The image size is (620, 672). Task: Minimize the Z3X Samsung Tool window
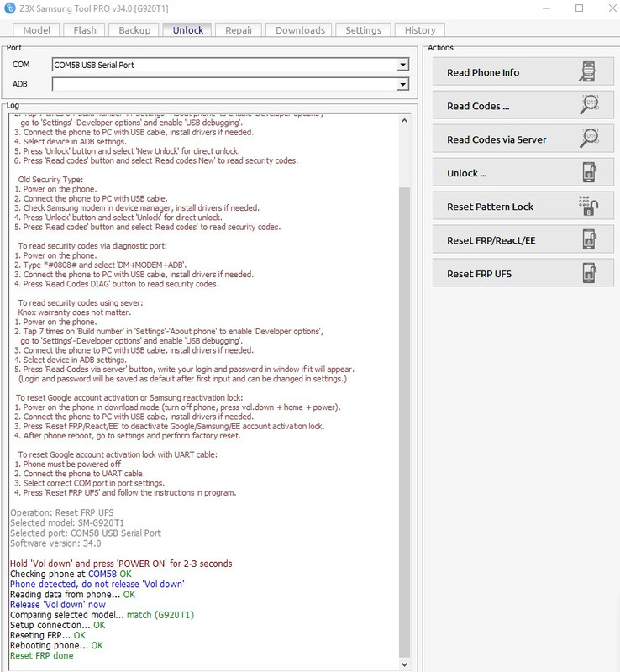click(546, 8)
